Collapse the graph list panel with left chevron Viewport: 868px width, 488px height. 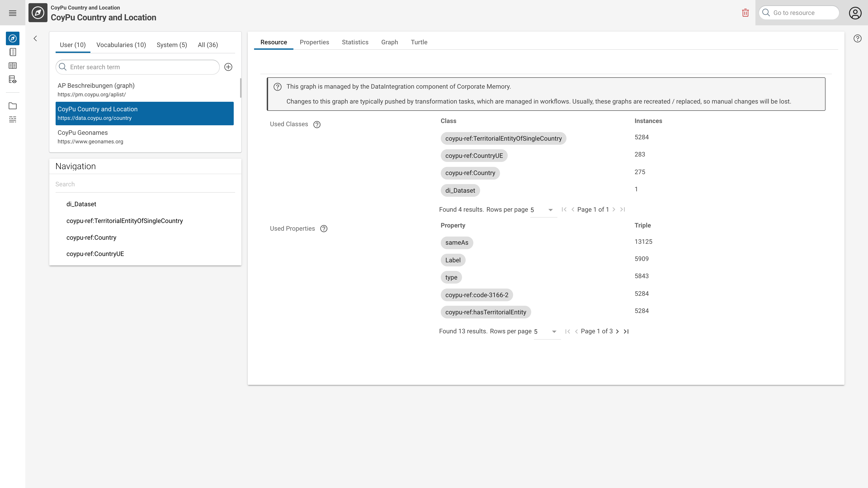click(x=35, y=38)
